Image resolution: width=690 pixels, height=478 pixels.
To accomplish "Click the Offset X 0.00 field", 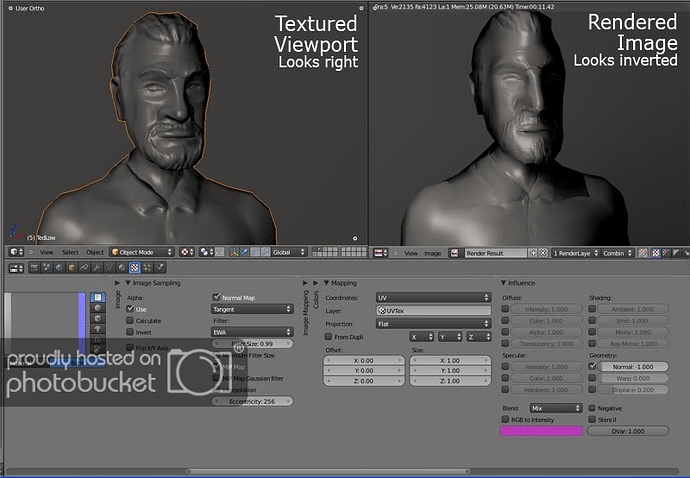I will (363, 360).
